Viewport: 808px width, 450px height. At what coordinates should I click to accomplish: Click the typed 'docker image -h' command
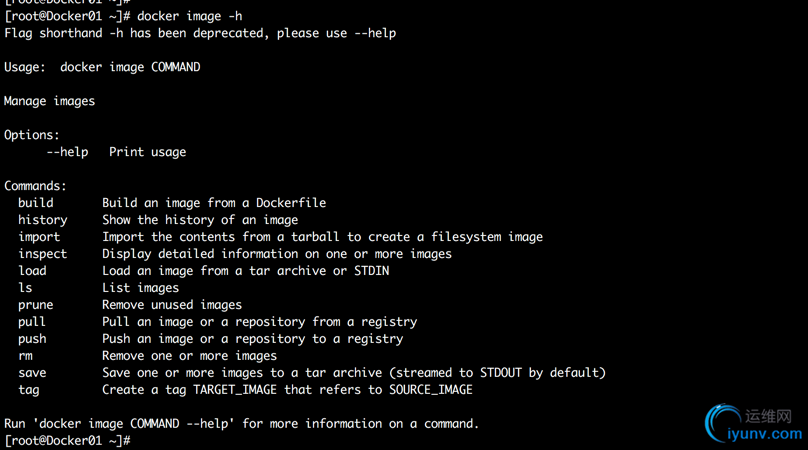click(x=190, y=16)
